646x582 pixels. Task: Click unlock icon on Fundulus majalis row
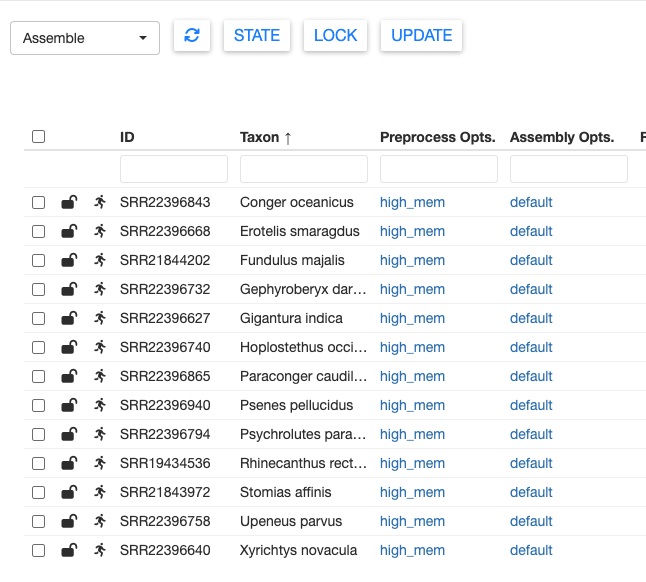coord(69,260)
